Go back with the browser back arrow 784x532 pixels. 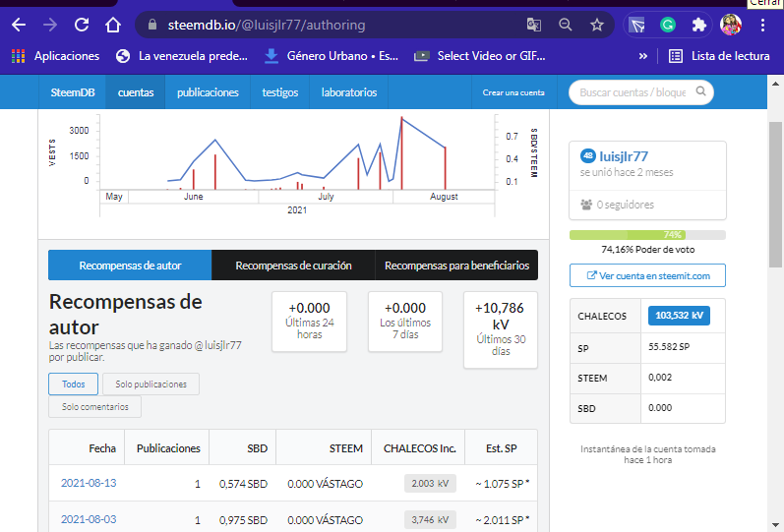[19, 25]
